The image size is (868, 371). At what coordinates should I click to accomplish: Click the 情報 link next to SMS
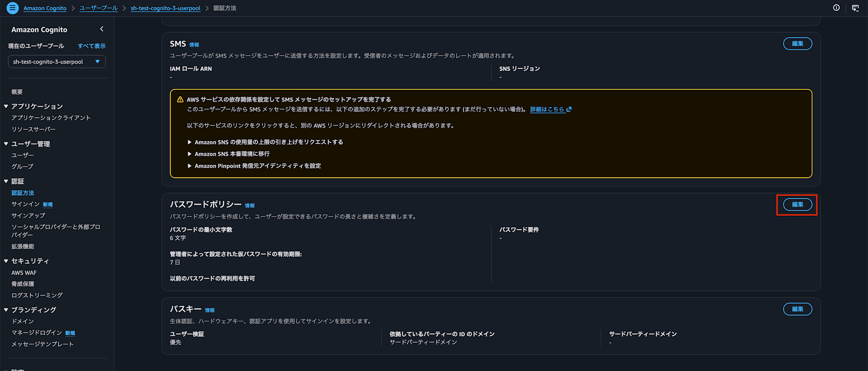click(194, 45)
